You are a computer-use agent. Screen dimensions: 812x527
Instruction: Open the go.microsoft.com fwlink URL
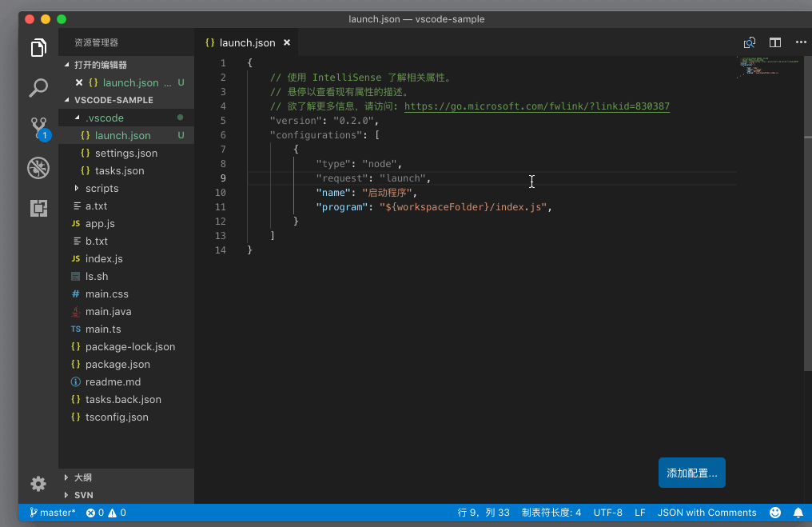536,106
